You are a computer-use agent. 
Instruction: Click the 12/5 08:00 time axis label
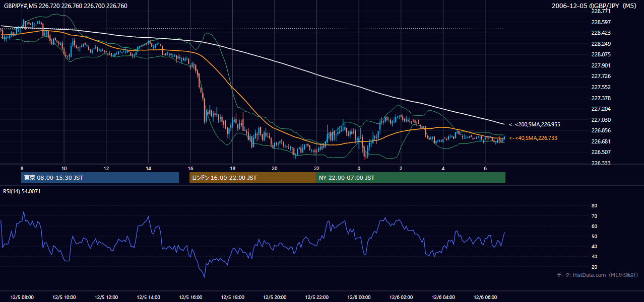[22, 297]
